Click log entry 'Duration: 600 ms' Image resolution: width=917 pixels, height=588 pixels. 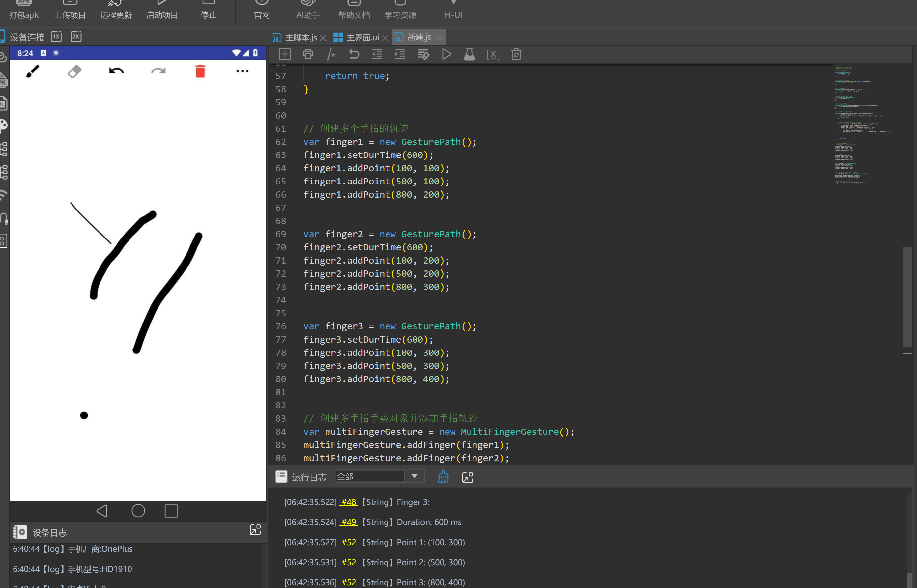click(x=429, y=522)
